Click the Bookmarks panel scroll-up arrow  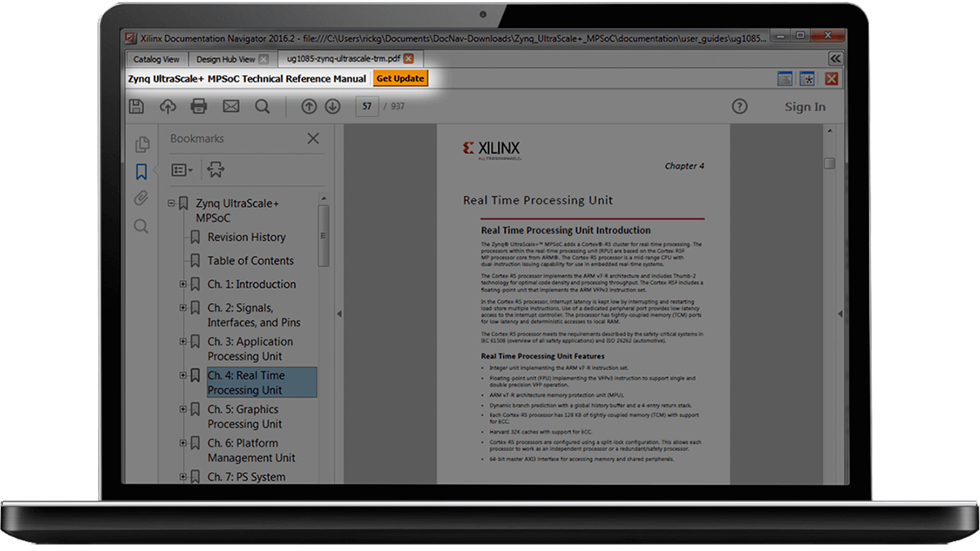coord(323,198)
